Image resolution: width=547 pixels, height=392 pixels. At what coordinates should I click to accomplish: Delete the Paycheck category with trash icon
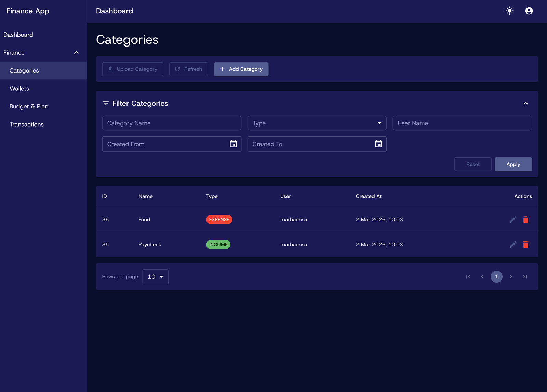(526, 245)
